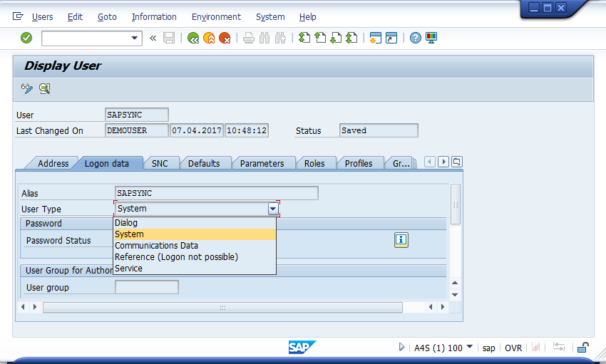
Task: Click the password information icon
Action: [x=401, y=240]
